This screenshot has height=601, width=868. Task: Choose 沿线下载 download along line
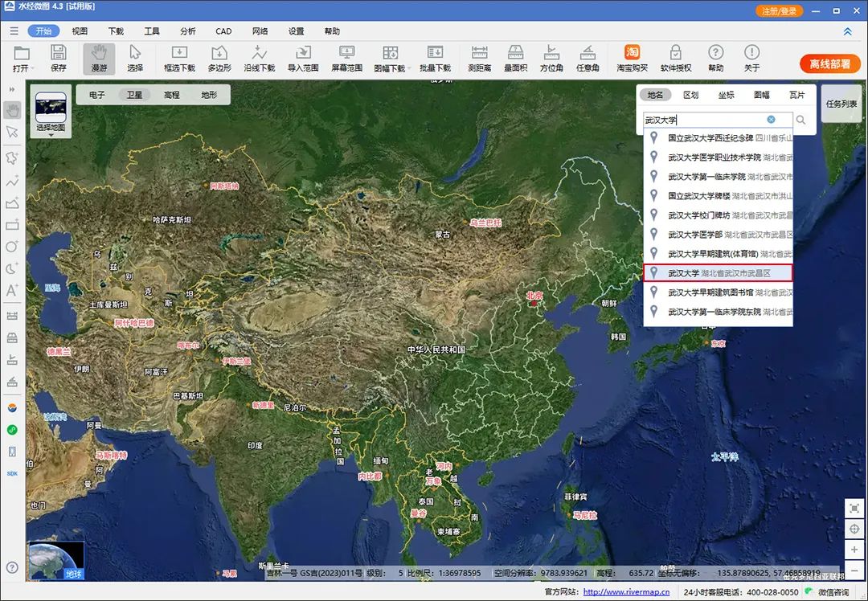click(x=259, y=58)
